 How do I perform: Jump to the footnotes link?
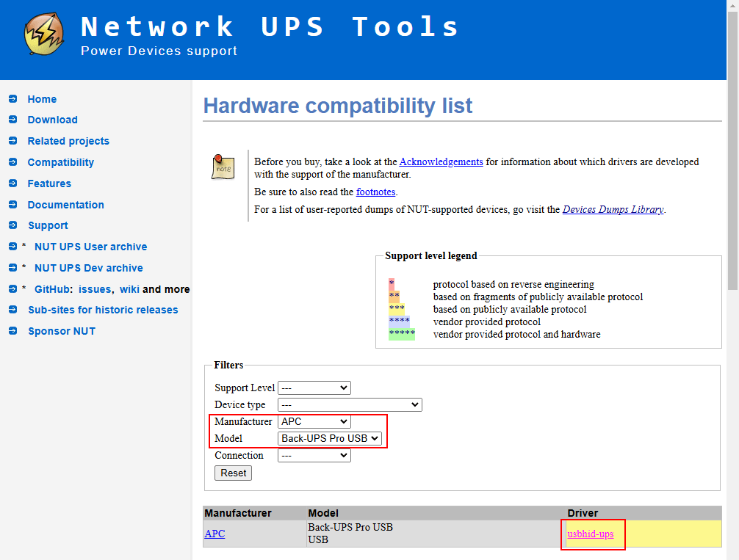point(375,192)
